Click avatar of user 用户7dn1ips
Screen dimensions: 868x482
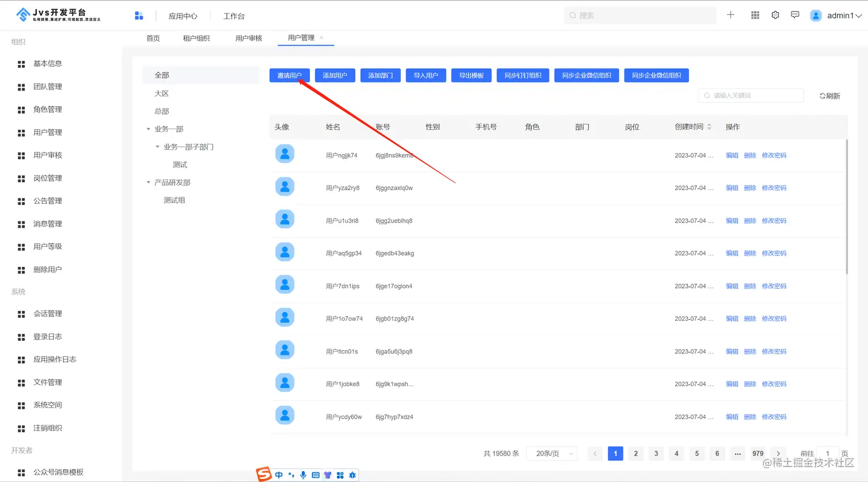[285, 285]
